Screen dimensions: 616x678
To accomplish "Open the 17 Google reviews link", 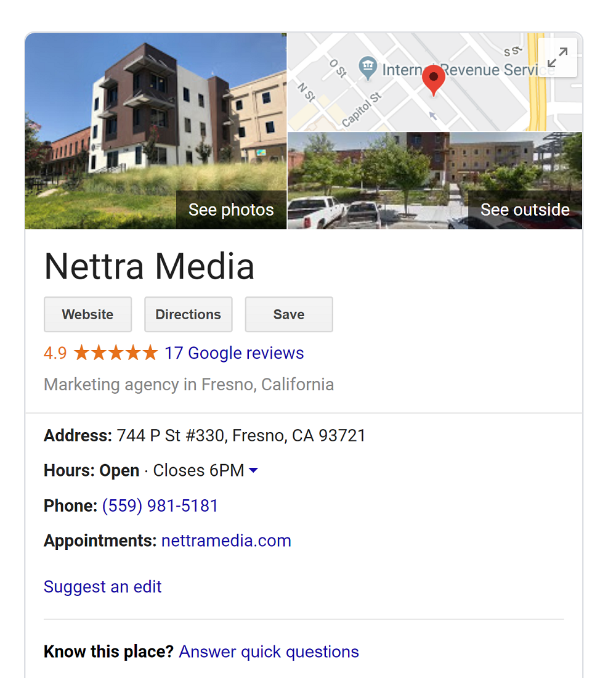I will [234, 353].
